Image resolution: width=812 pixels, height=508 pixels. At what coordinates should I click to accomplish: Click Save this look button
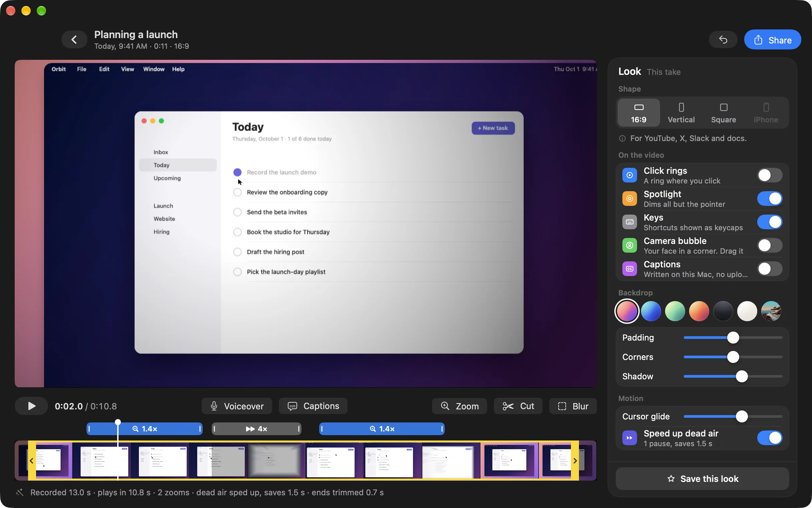(x=702, y=479)
